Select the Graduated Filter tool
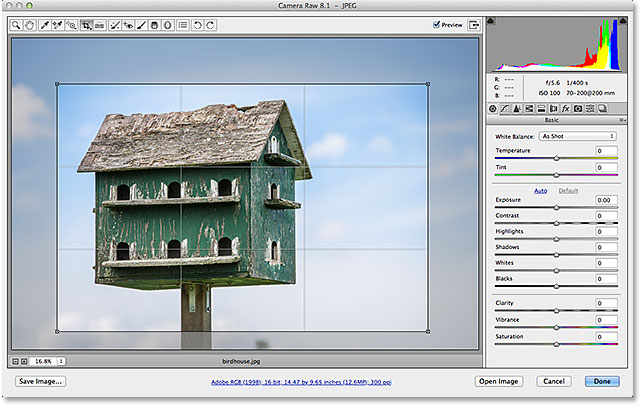This screenshot has width=640, height=406. 154,25
